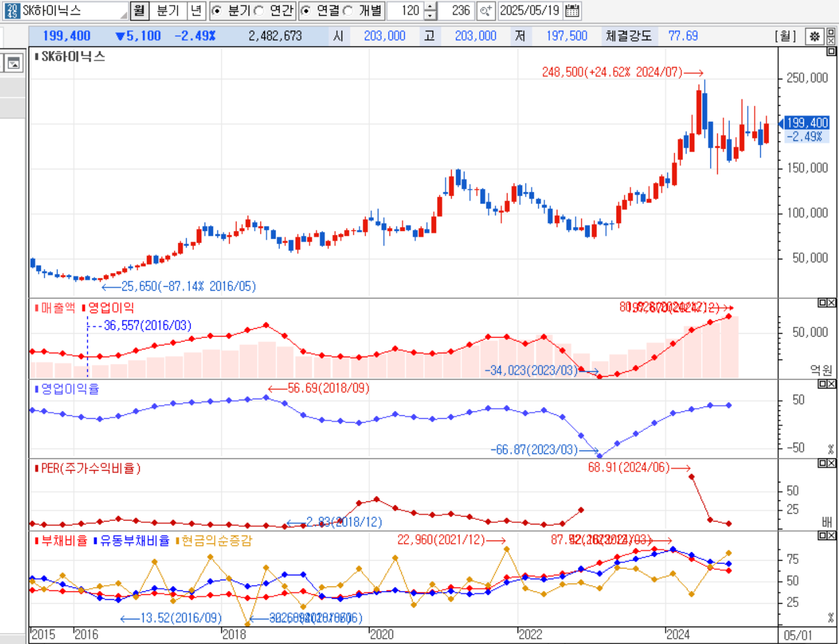Select the 년 (yearly) period button
Screen dimensions: 839x644
point(196,11)
